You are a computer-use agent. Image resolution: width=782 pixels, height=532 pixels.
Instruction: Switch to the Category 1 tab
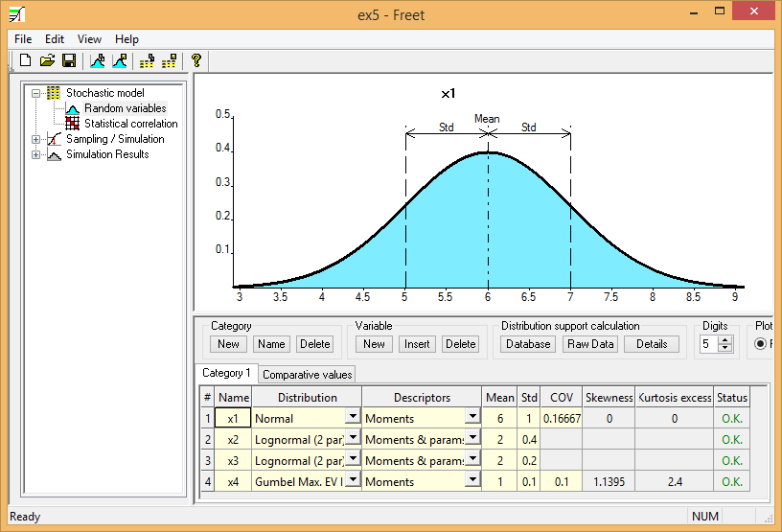pyautogui.click(x=226, y=373)
